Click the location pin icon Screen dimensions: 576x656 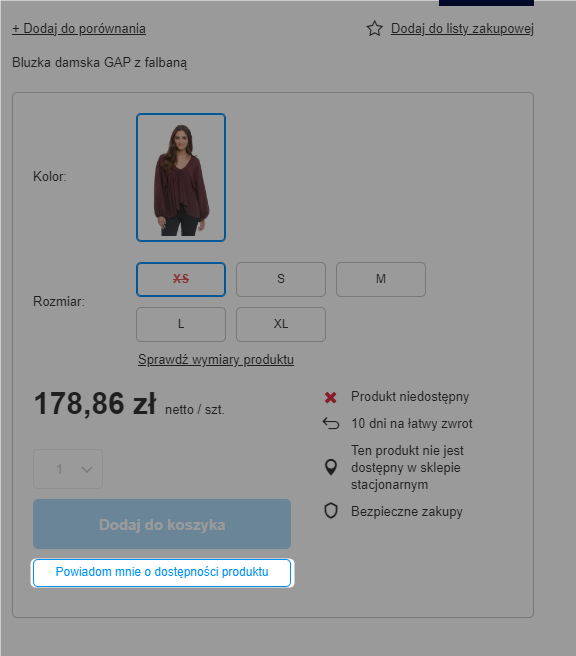click(x=331, y=467)
